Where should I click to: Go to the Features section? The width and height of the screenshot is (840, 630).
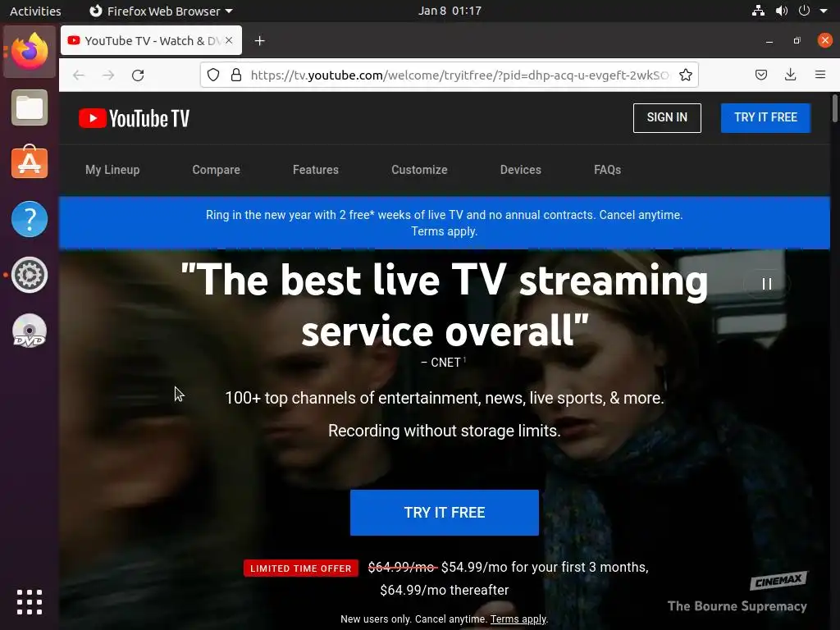316,170
